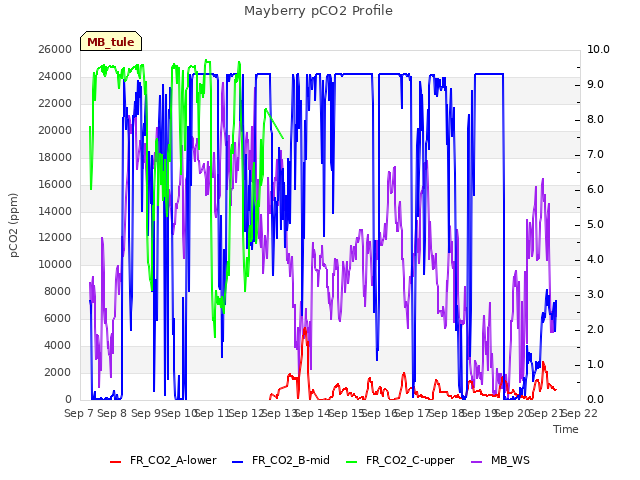
Task: Click the Sep 8 x-axis label
Action: click(x=112, y=413)
